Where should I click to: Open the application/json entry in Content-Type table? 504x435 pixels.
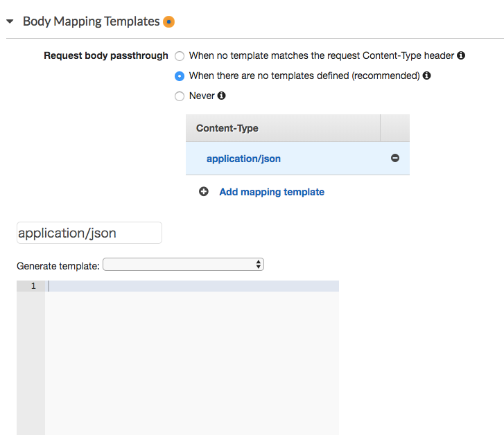[243, 159]
